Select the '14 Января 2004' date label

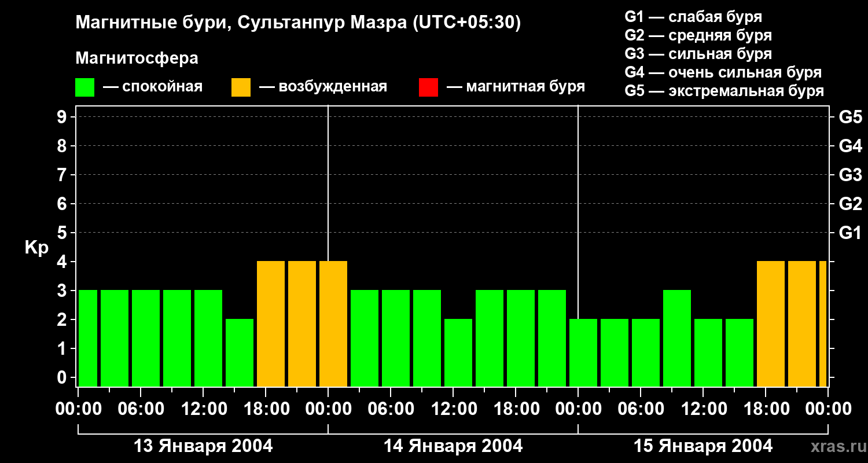click(453, 446)
